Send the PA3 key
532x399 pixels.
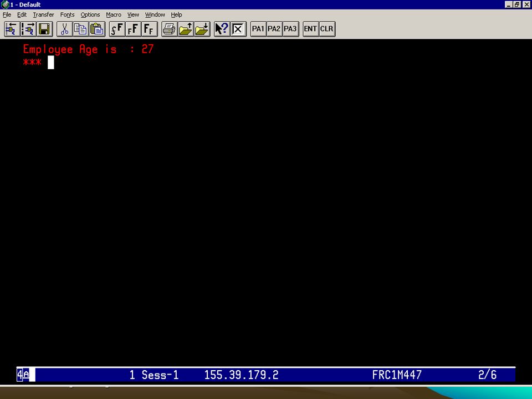tap(290, 29)
